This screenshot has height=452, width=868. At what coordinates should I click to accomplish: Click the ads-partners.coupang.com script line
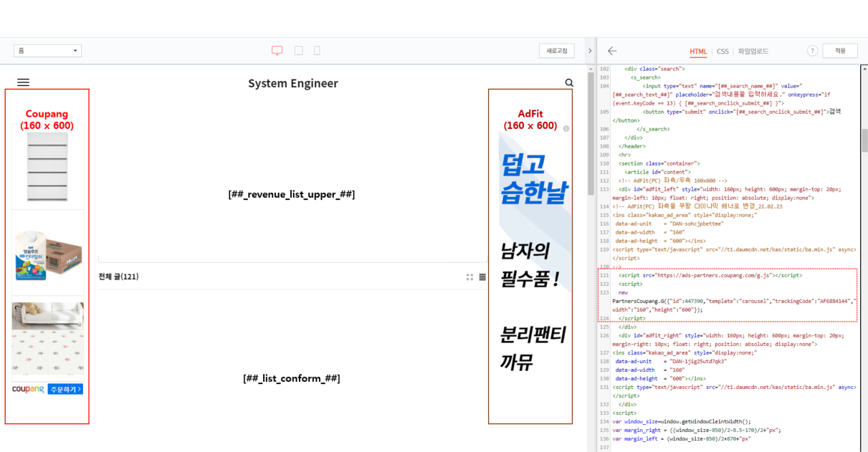[710, 275]
